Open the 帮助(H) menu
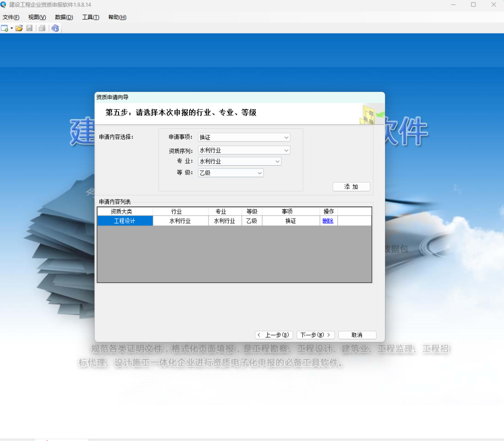Image resolution: width=504 pixels, height=441 pixels. 117,17
